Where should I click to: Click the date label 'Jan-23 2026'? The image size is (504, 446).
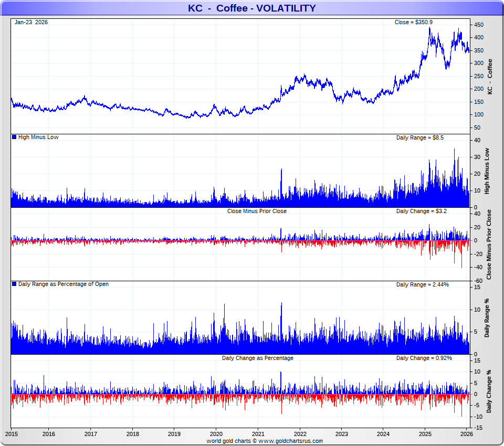click(x=31, y=22)
